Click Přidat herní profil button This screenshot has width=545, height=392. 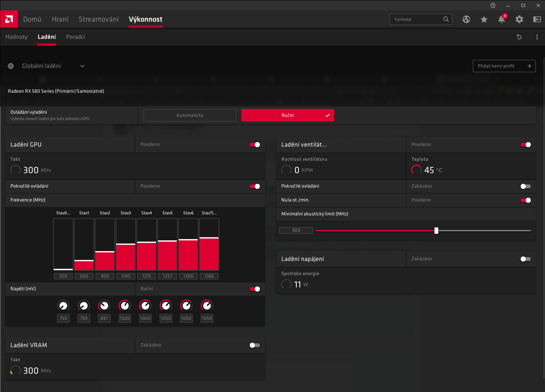(x=504, y=66)
